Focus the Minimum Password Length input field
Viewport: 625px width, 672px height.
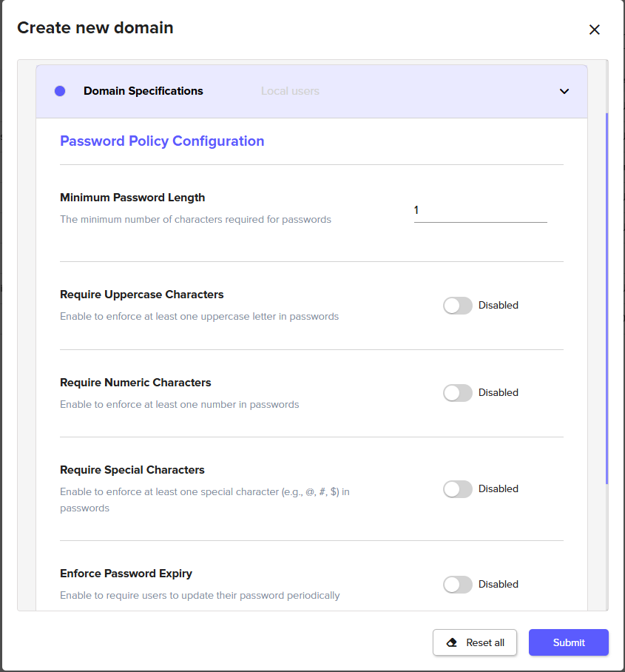point(480,211)
